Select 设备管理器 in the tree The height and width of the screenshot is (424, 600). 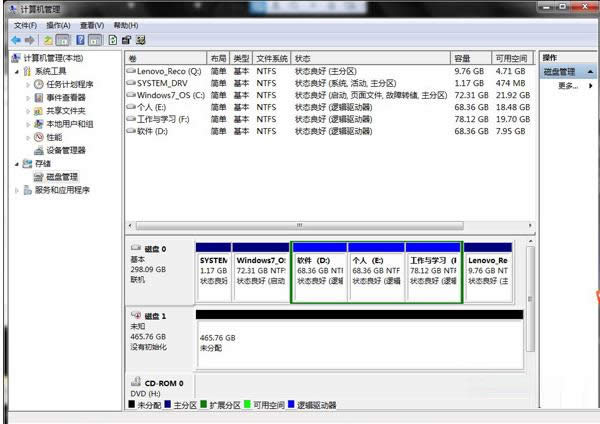click(66, 150)
